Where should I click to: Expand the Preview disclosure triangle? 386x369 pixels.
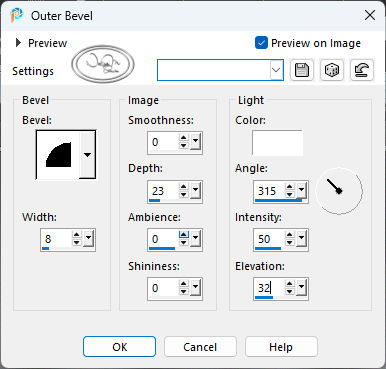pos(18,43)
